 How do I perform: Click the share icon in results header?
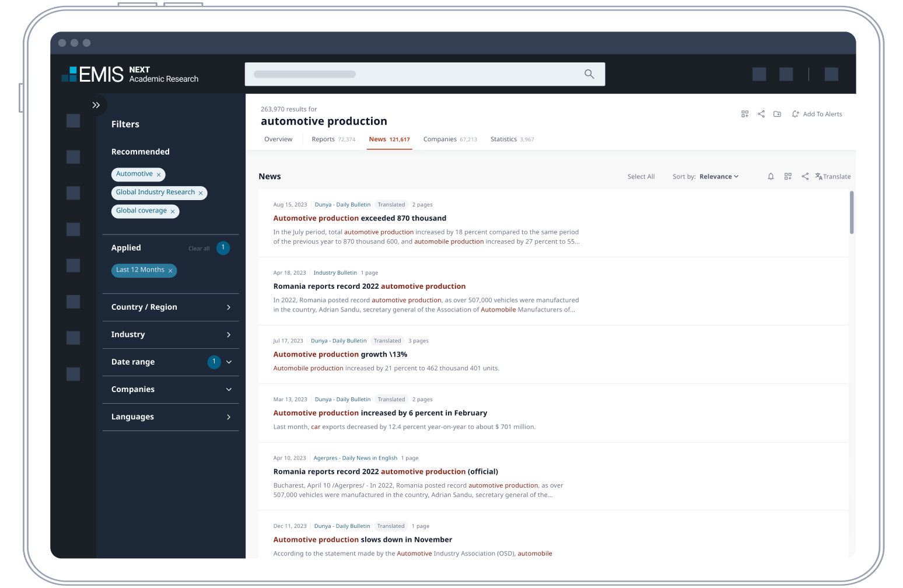coord(761,114)
